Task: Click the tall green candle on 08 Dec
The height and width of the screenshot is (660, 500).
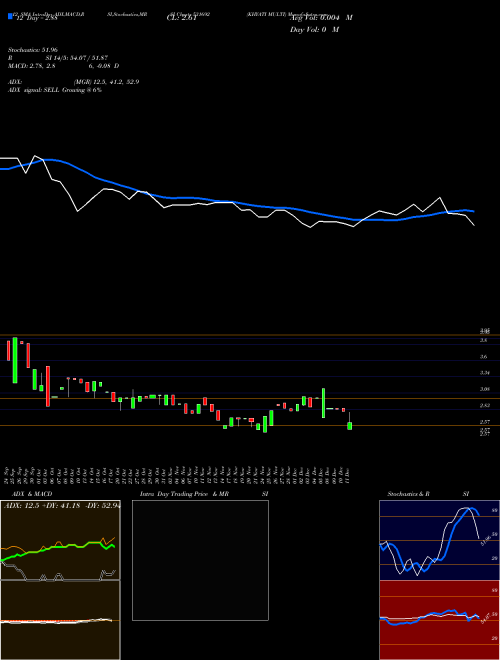Action: click(x=324, y=403)
